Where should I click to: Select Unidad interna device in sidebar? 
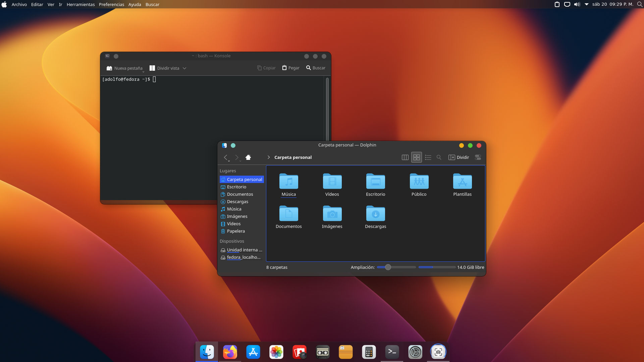(241, 250)
